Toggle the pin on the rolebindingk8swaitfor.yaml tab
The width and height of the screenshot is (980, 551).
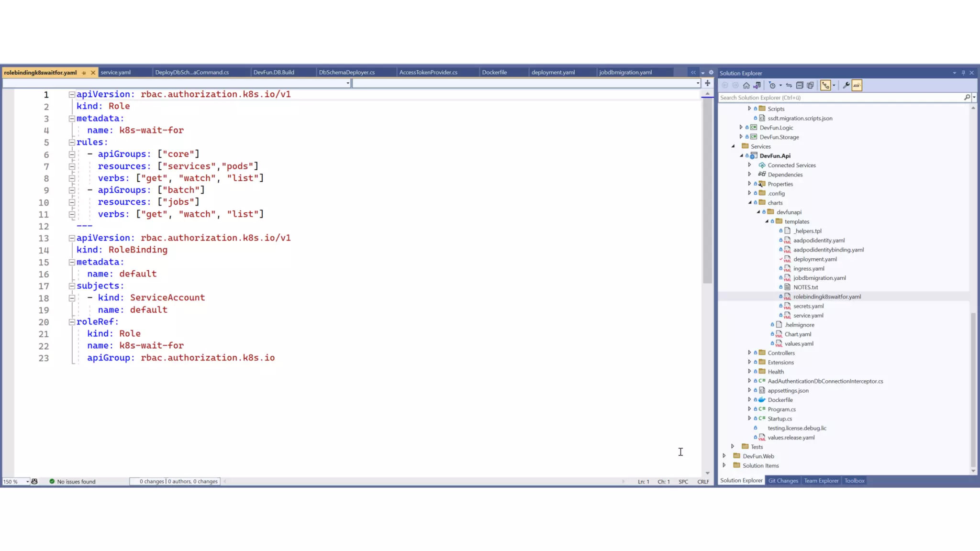84,73
